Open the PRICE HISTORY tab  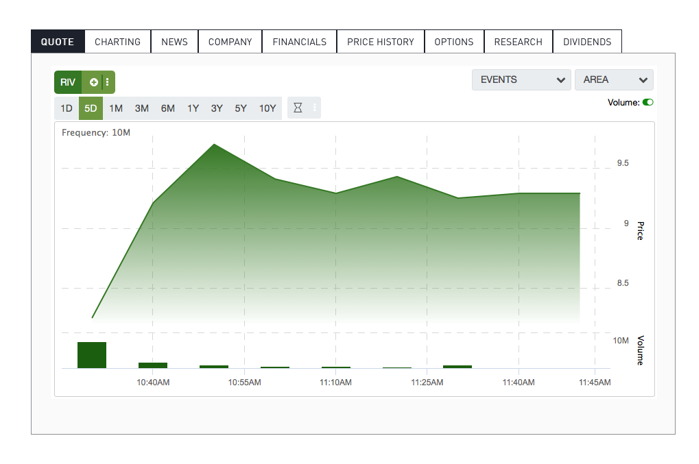pyautogui.click(x=381, y=41)
